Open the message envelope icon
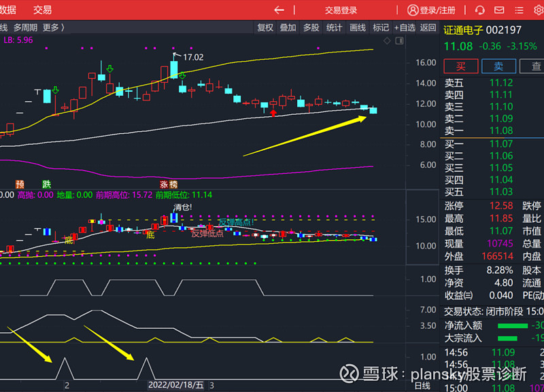 (498, 10)
